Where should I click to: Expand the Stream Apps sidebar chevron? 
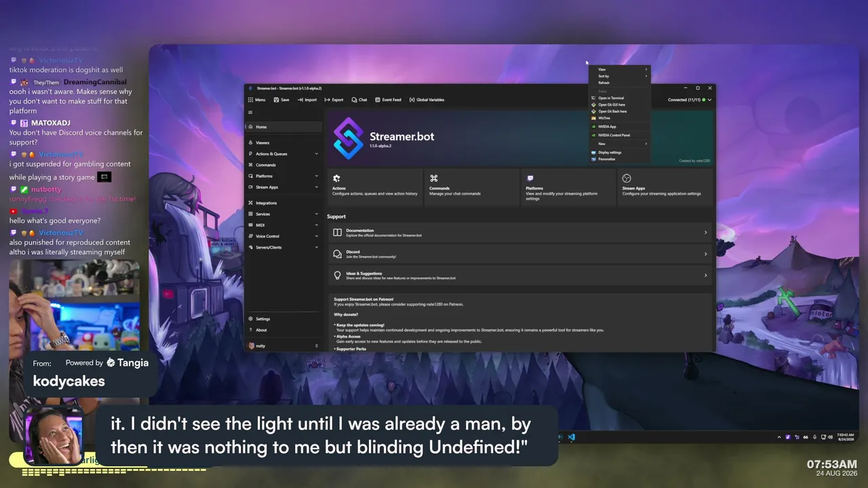coord(316,187)
